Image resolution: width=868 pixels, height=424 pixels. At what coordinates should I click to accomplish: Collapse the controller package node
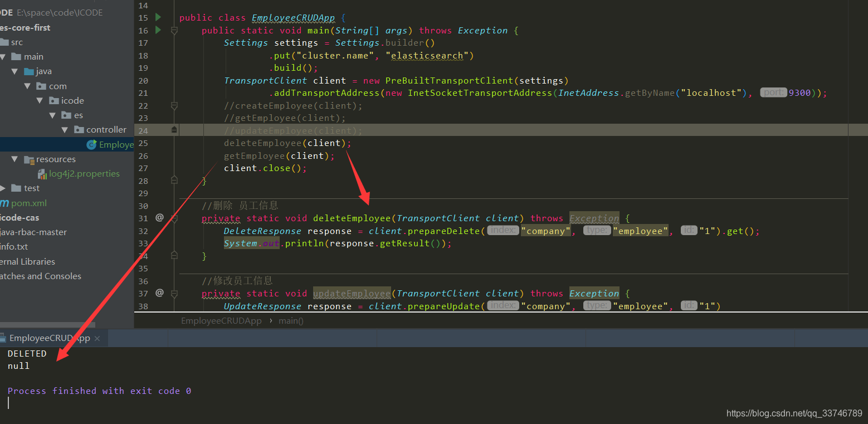[65, 130]
